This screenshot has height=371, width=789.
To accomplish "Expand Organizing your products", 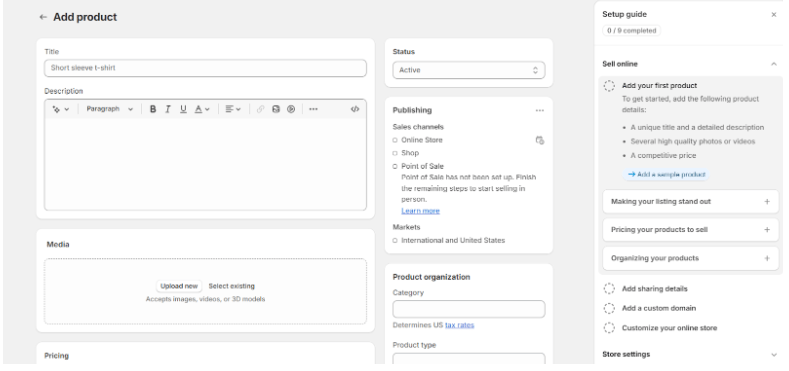I will click(690, 258).
